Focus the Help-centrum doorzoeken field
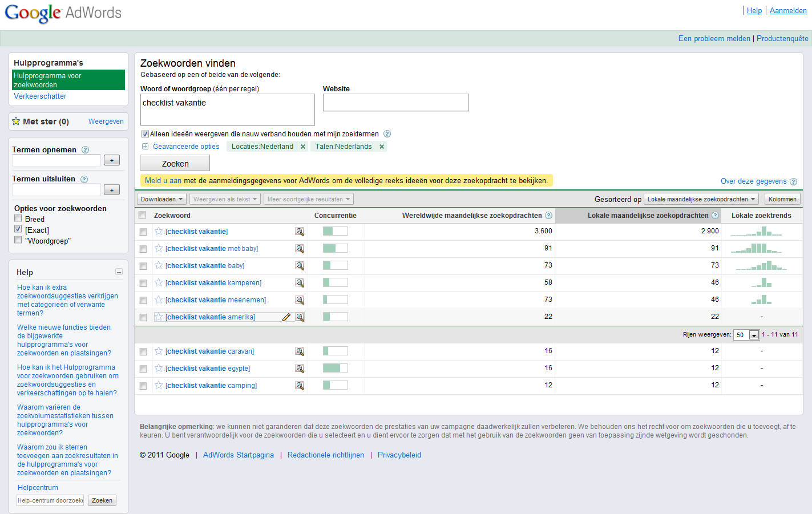This screenshot has height=514, width=812. click(50, 500)
